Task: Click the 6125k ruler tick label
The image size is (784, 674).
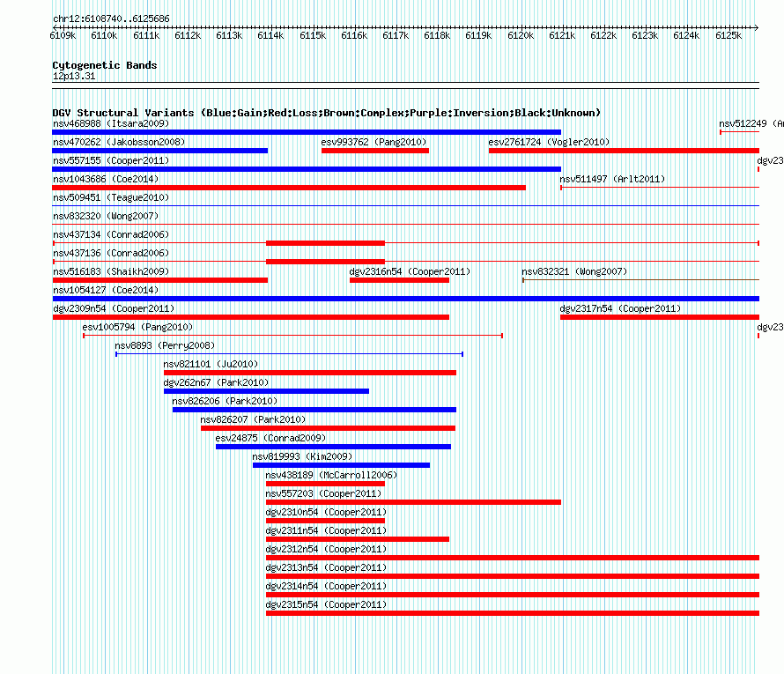Action: coord(729,35)
